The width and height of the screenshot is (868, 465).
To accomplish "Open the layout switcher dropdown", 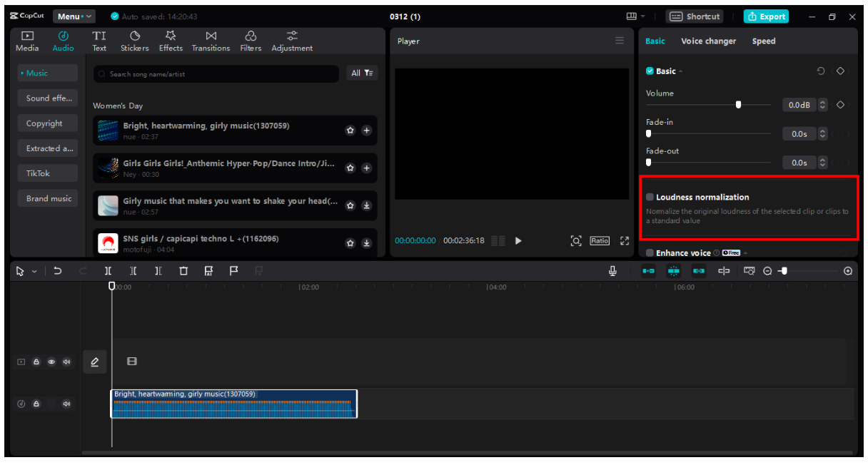I will 635,16.
